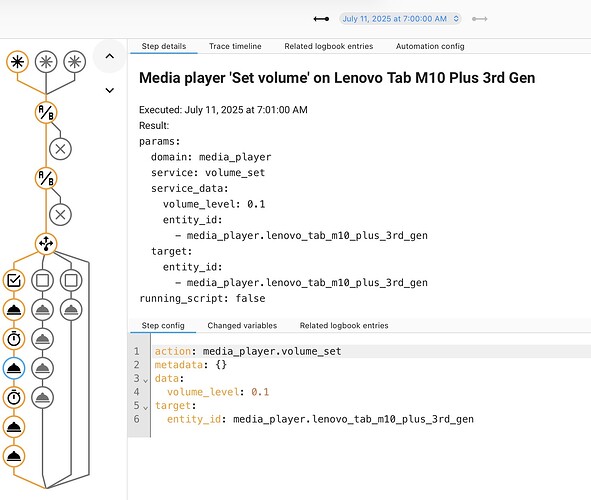Click 'service: volume_set' line

(x=208, y=173)
